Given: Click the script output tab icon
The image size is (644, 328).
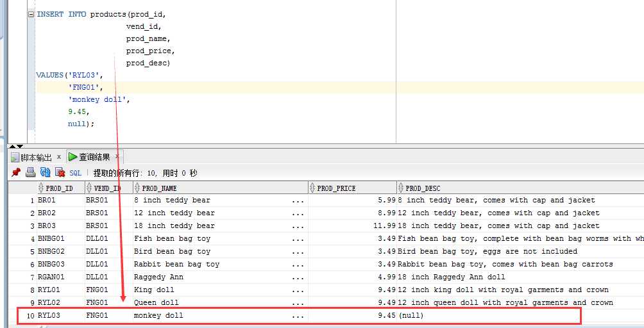Looking at the screenshot, I should [15, 158].
